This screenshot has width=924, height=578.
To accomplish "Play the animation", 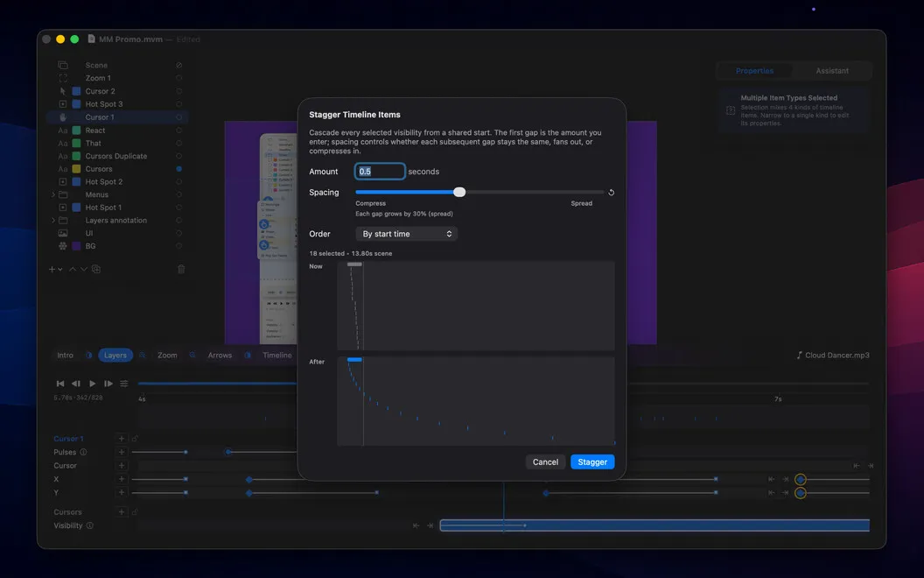I will click(93, 384).
